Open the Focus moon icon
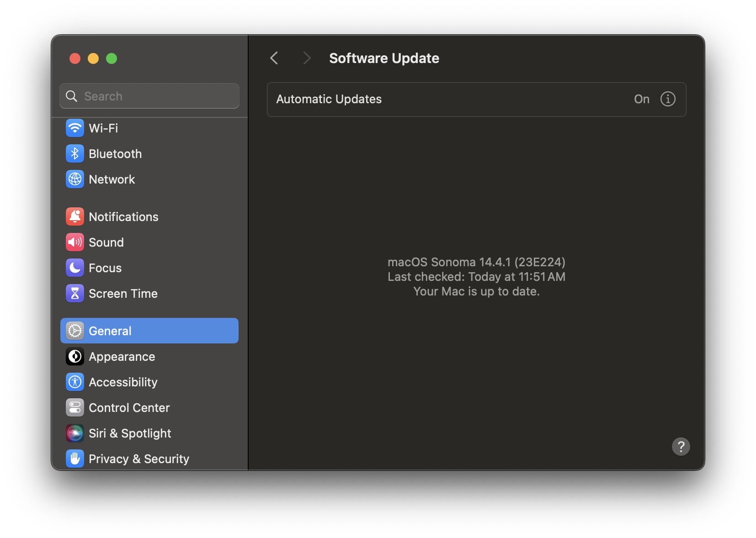756x538 pixels. pos(75,268)
